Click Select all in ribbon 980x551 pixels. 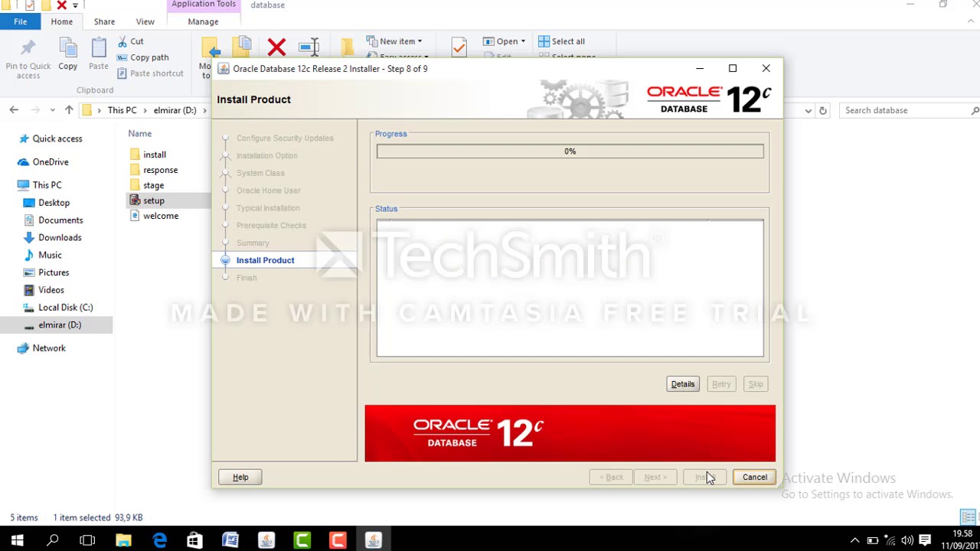(561, 41)
